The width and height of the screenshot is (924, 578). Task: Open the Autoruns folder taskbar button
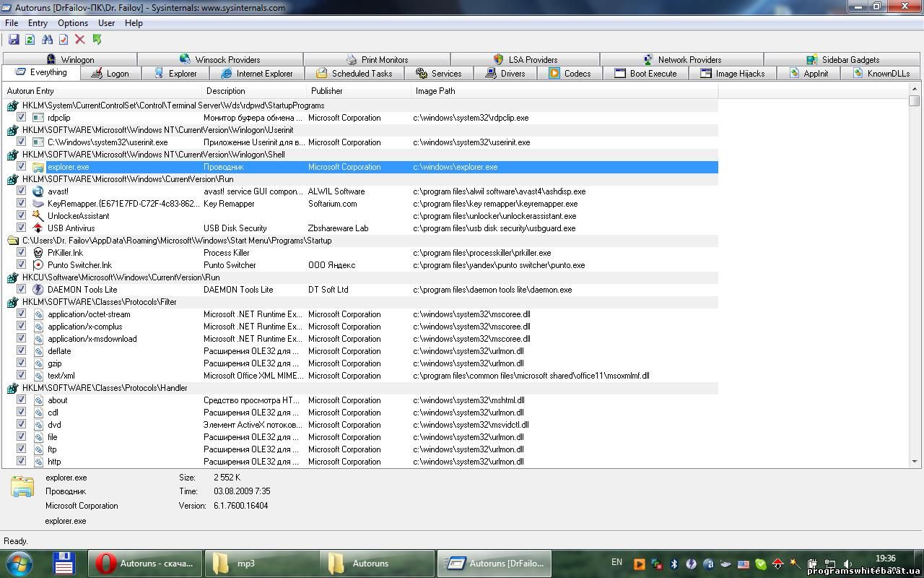point(378,564)
